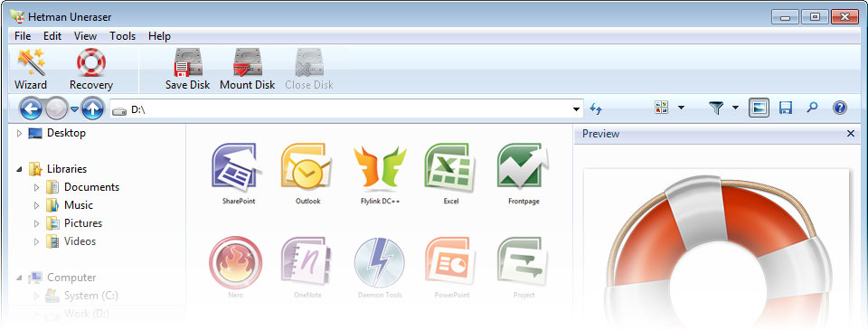Screen dimensions: 868x330
Task: Open the search magnifier tool
Action: pyautogui.click(x=812, y=108)
